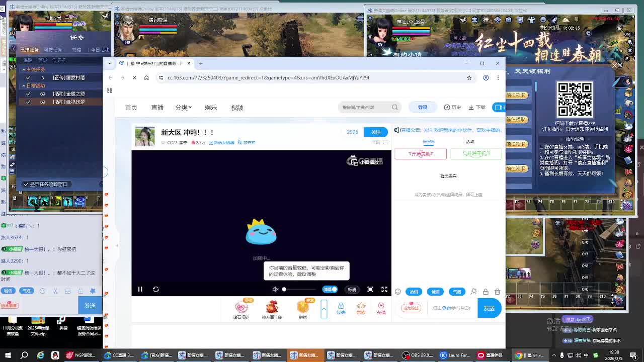Screen dimensions: 644x362
Task: Unmute the video with the speaker icon
Action: click(x=275, y=289)
